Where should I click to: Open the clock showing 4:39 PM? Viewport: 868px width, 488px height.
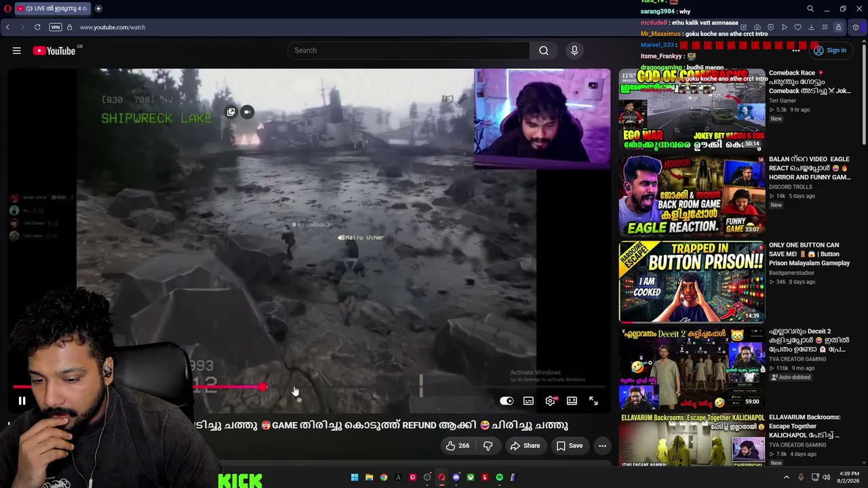pyautogui.click(x=849, y=477)
